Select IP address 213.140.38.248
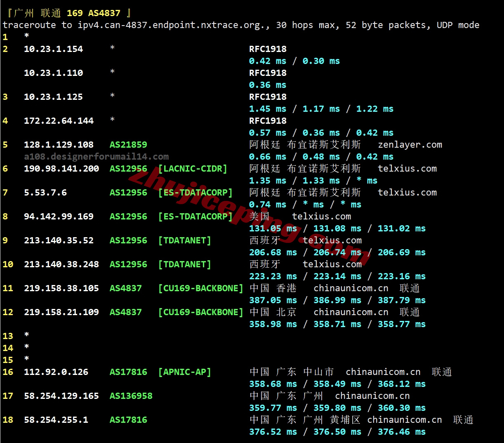Screen dimensions: 504x443 pos(61,264)
